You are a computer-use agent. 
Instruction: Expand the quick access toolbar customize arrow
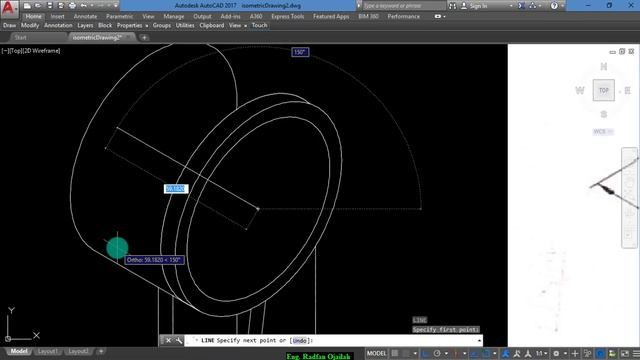[116, 6]
